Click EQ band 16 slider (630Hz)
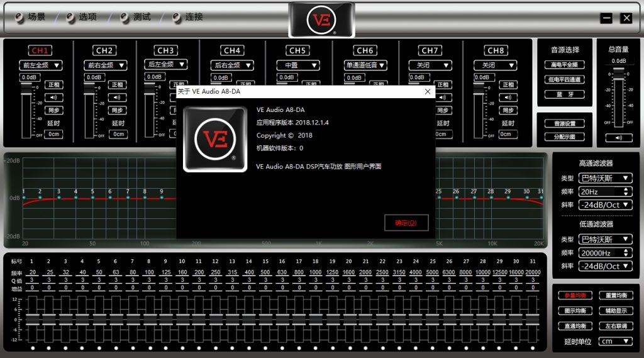644x358 pixels. coord(282,319)
